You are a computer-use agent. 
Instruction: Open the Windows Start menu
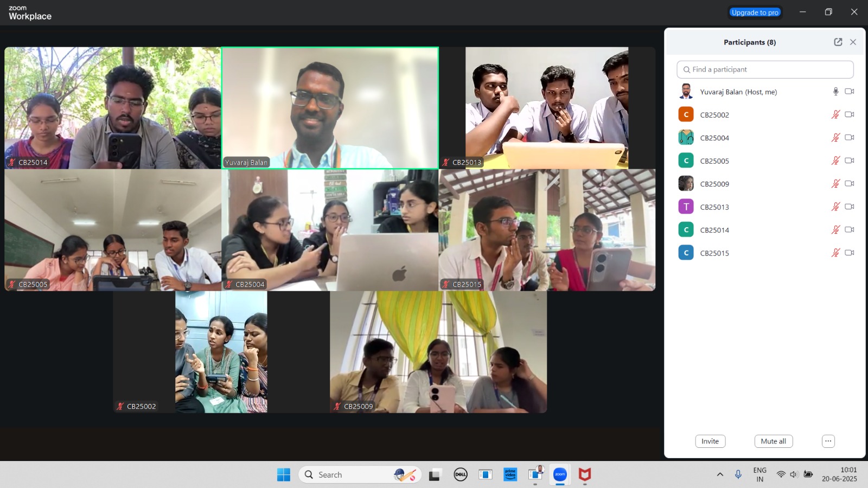click(x=283, y=475)
